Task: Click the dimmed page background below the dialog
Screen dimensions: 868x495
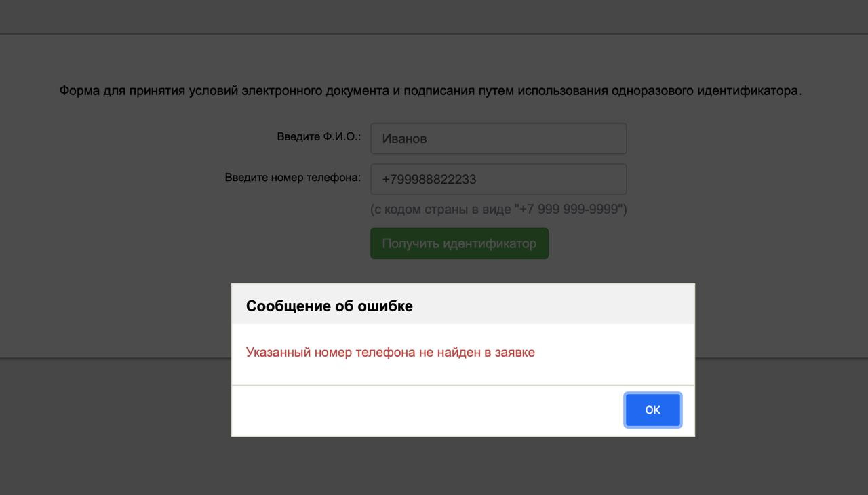Action: click(434, 468)
